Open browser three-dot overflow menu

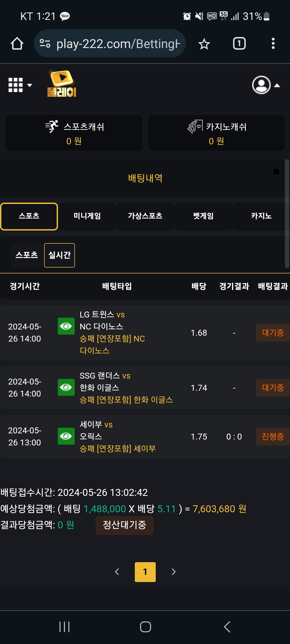(x=273, y=43)
